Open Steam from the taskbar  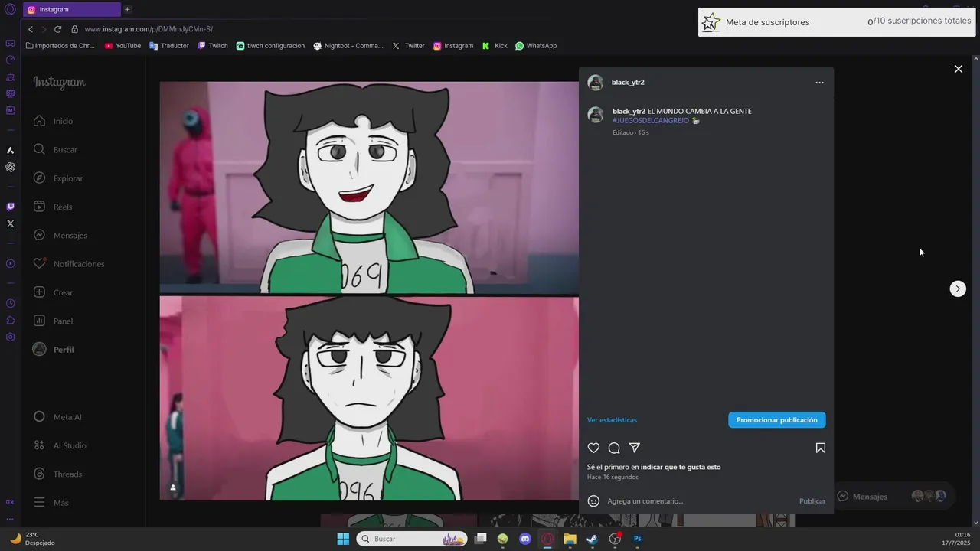click(x=592, y=539)
